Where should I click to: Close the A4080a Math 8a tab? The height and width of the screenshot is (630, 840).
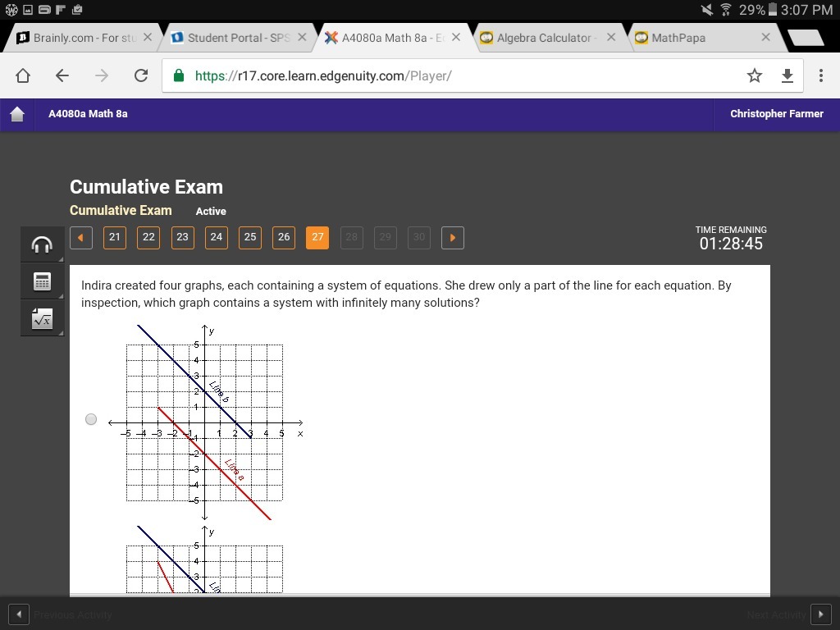pos(456,38)
